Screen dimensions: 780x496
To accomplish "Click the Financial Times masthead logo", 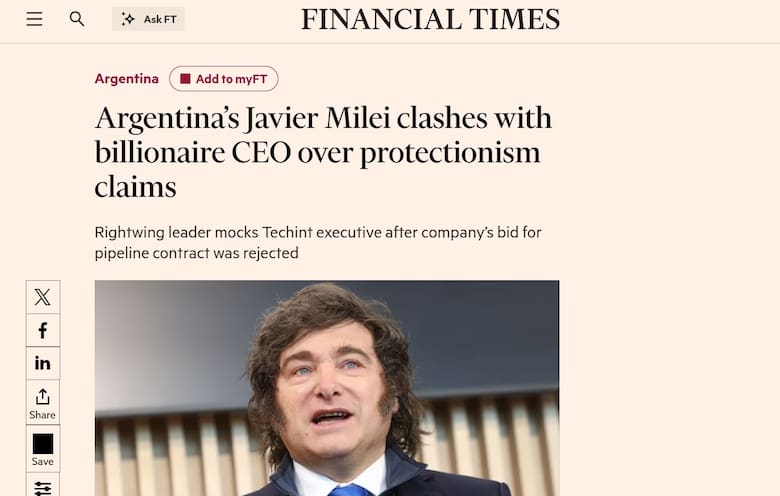I will (430, 19).
